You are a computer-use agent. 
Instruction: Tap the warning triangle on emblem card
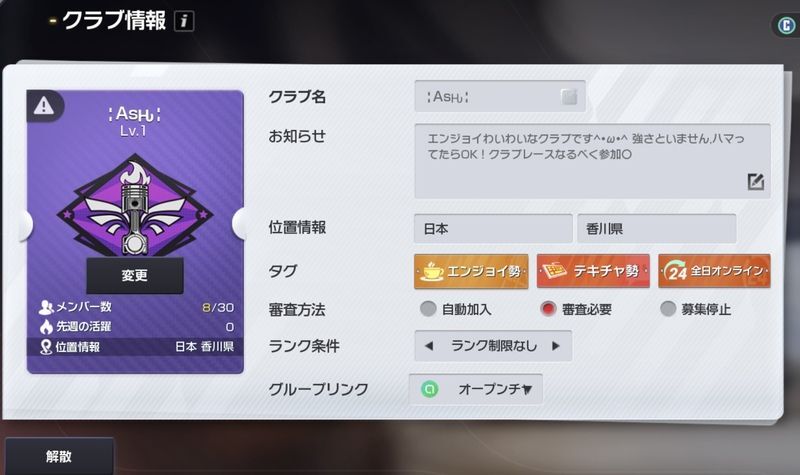tap(44, 106)
